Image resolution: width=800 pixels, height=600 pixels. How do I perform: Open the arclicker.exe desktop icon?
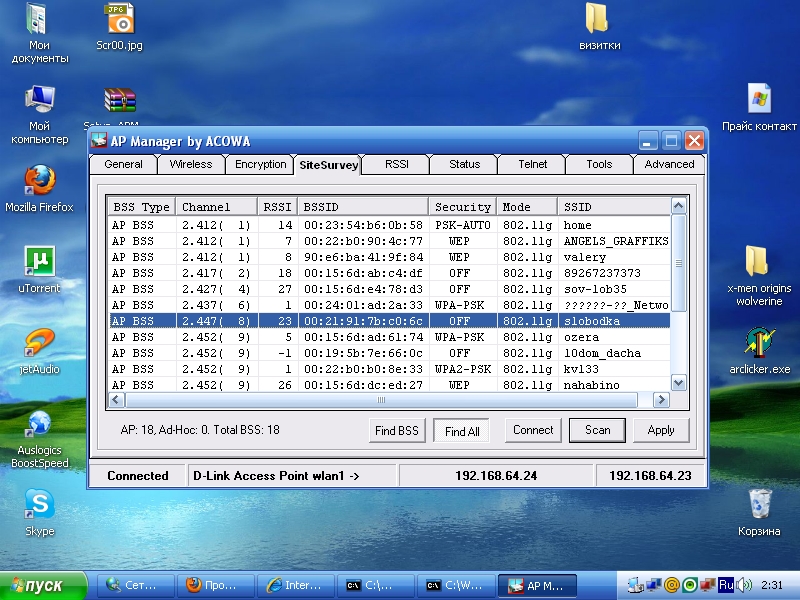coord(759,343)
